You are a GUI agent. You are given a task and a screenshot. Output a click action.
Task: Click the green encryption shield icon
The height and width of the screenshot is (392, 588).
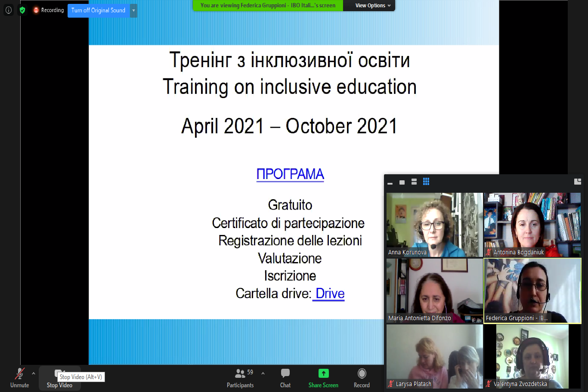[22, 10]
